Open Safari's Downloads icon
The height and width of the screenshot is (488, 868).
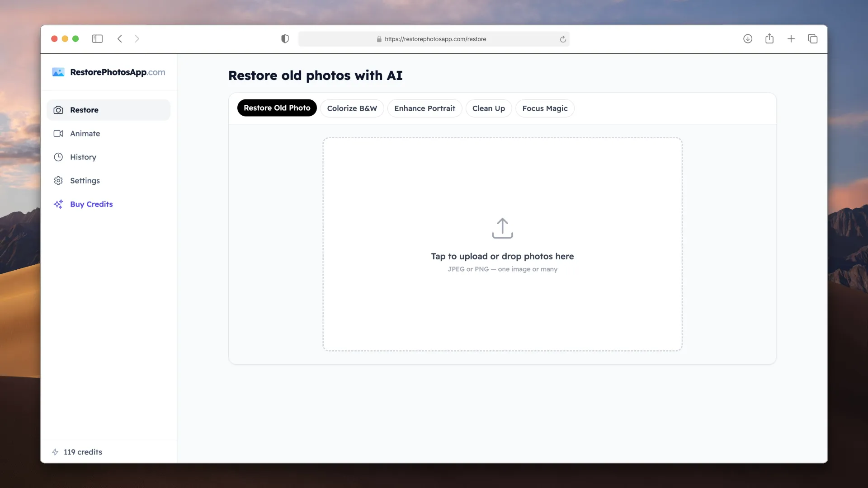[748, 39]
